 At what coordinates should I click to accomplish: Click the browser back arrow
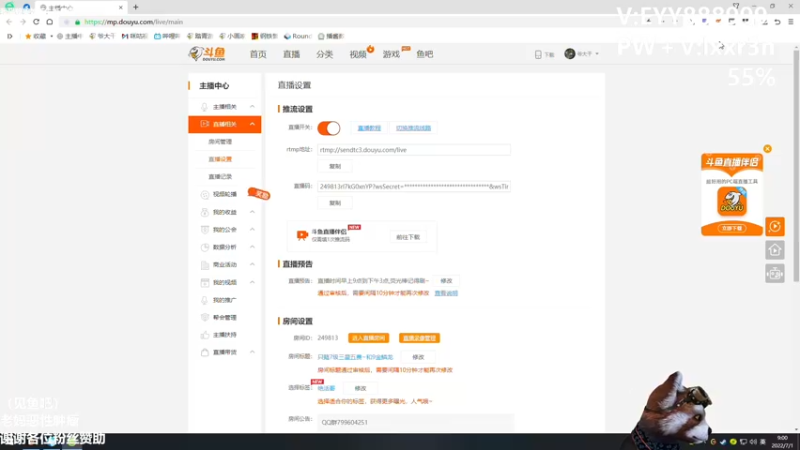pyautogui.click(x=9, y=22)
